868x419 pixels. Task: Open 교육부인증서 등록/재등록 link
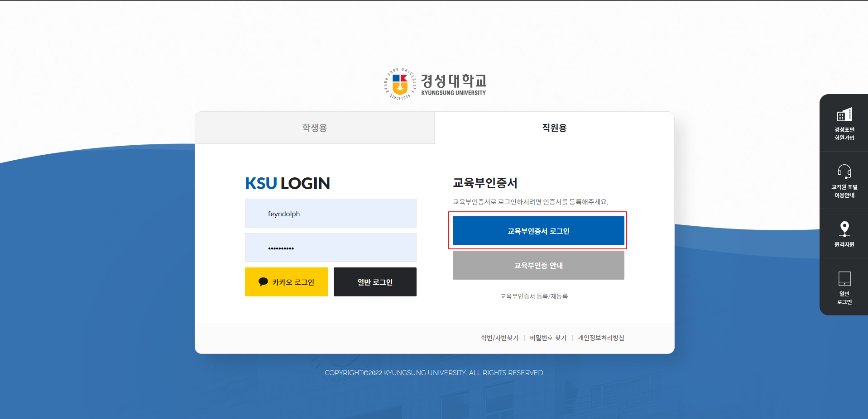point(534,296)
